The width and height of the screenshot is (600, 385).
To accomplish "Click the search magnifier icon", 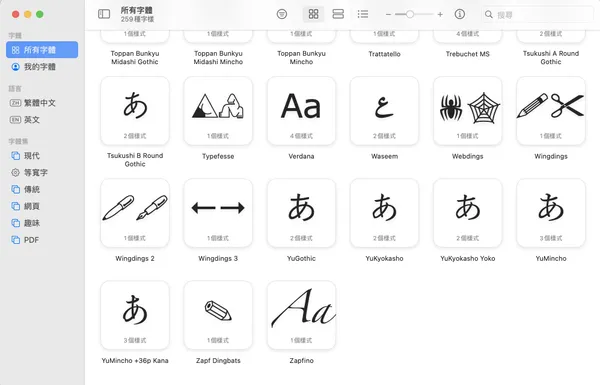I will (489, 15).
